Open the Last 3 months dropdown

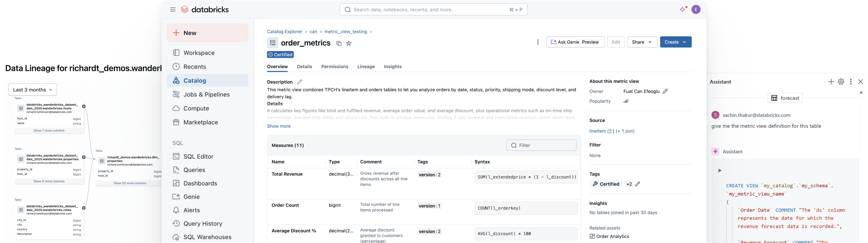(x=33, y=90)
